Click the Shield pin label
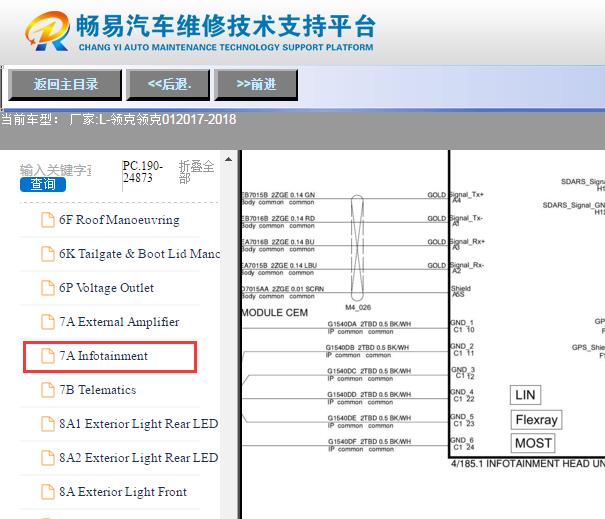 (x=461, y=291)
